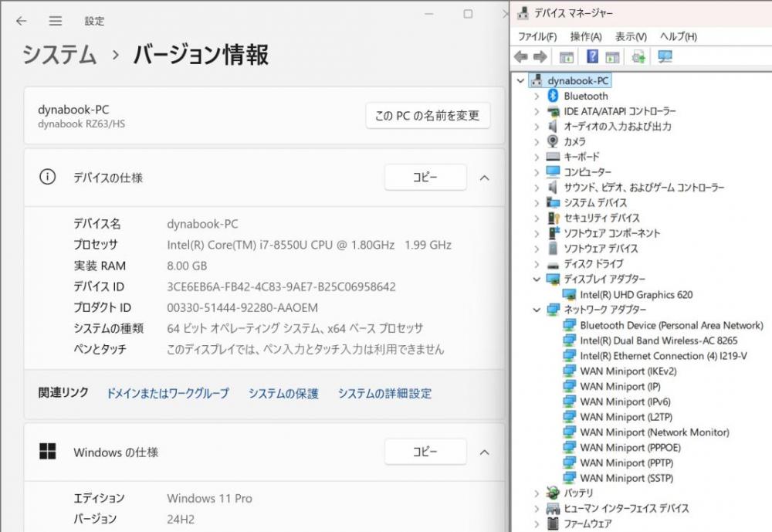Viewport: 772px width, 532px height.
Task: Expand the ソフトウェア デバイス node
Action: [x=537, y=249]
